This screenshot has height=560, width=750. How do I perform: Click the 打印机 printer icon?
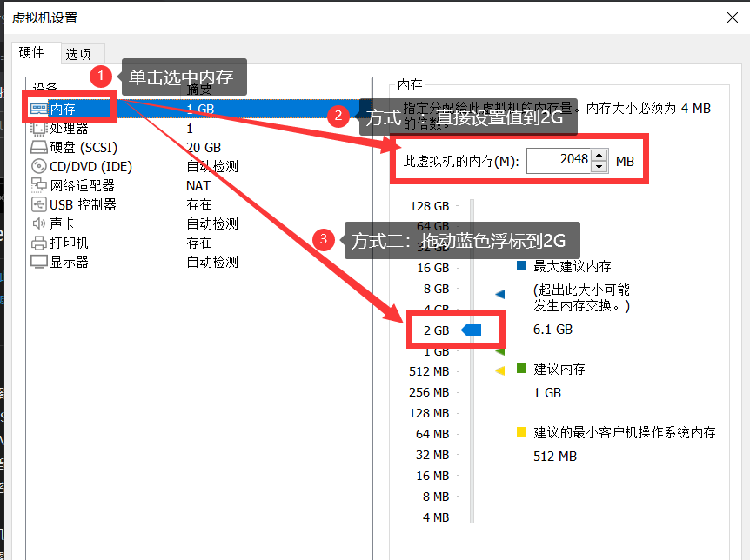coord(39,243)
